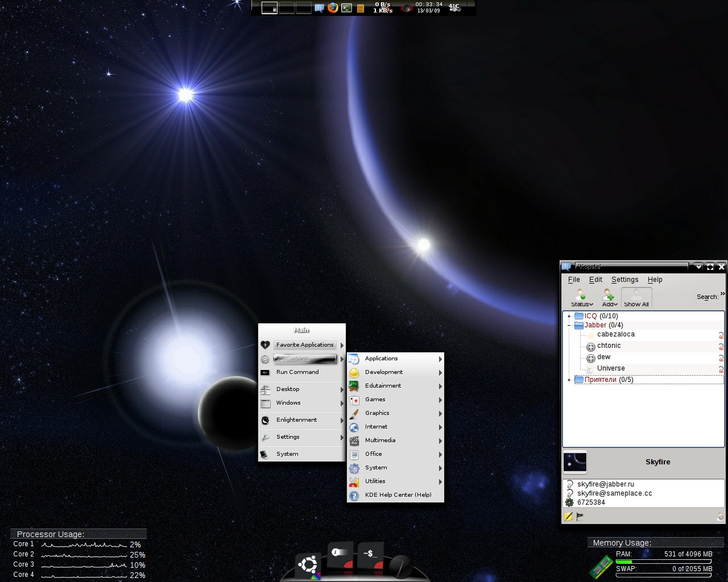The height and width of the screenshot is (582, 728).
Task: Open Edutainment category in submenu
Action: coord(395,386)
